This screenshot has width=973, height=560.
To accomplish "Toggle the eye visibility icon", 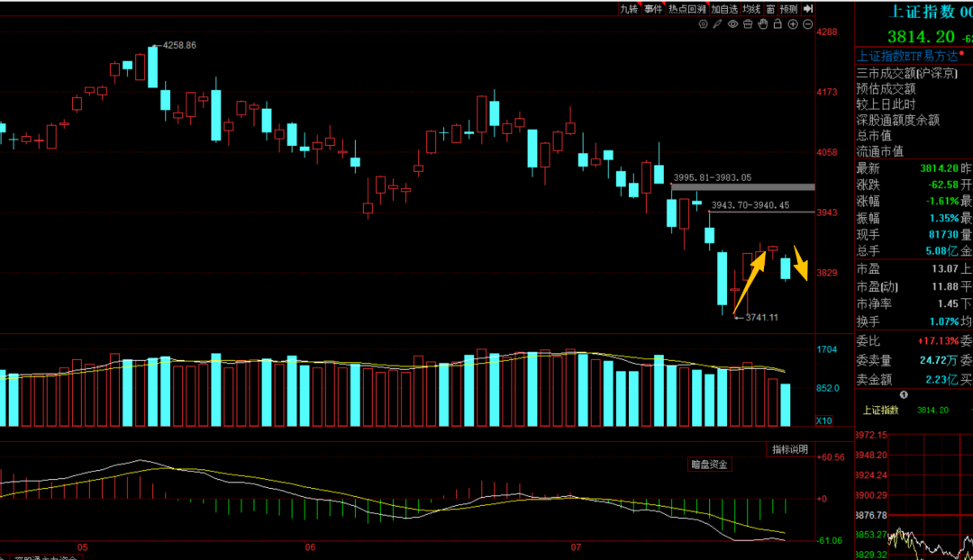I will click(x=732, y=24).
